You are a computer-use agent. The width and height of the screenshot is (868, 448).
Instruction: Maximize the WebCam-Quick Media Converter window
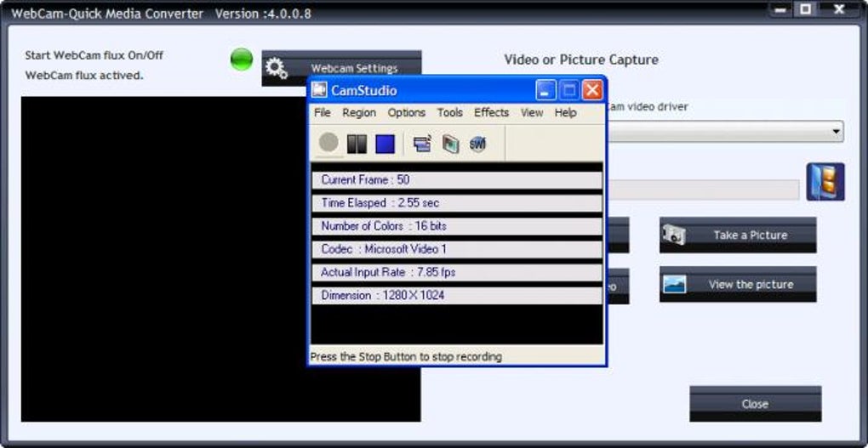click(x=806, y=9)
